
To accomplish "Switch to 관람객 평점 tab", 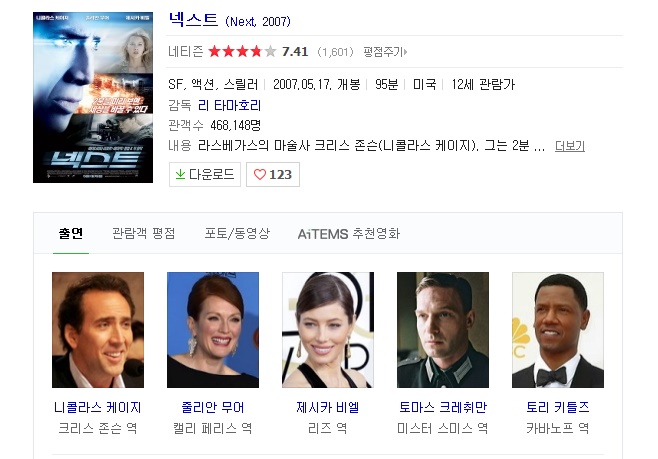I will pos(144,233).
